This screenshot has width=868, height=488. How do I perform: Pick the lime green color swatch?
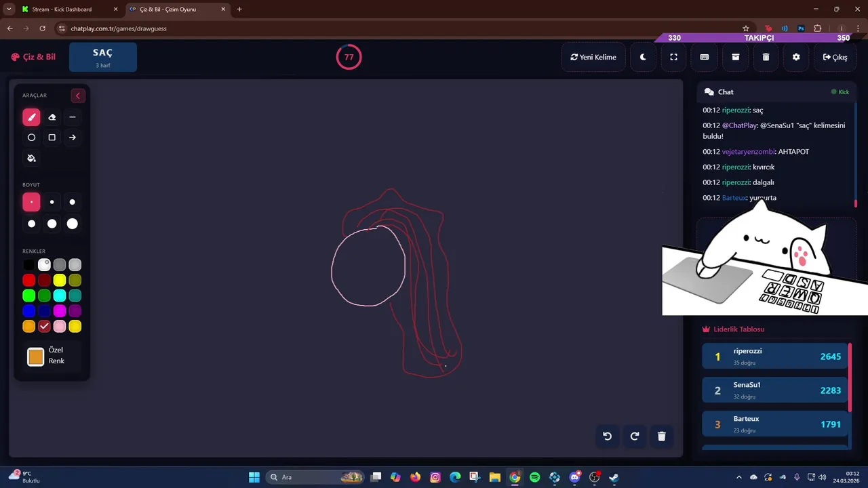[28, 296]
